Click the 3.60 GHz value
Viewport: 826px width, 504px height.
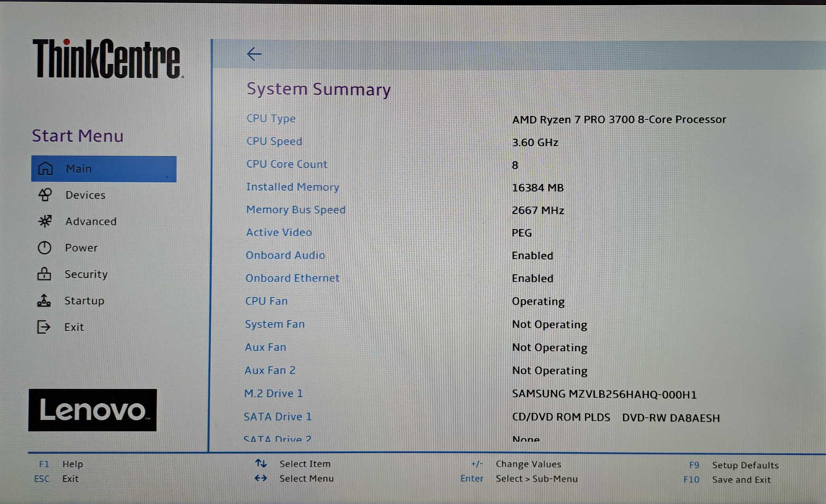click(x=534, y=142)
